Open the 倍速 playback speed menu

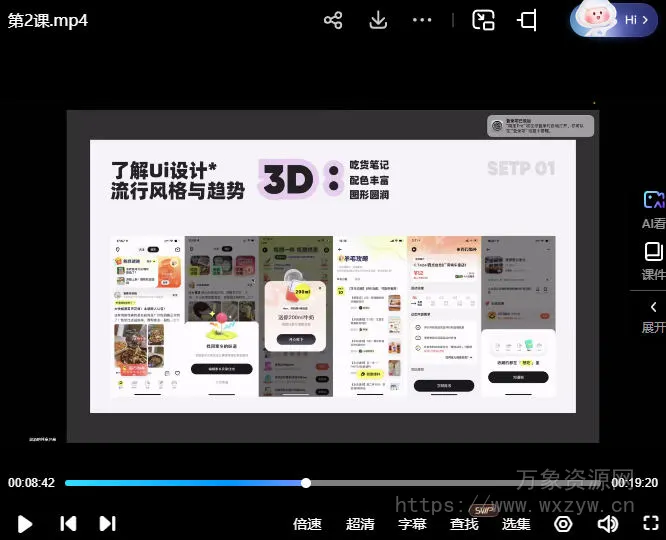307,523
